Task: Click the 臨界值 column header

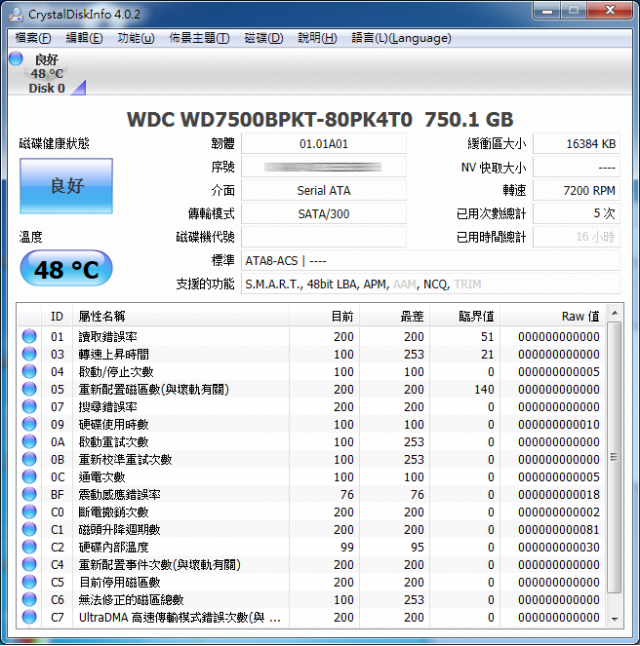Action: pyautogui.click(x=464, y=316)
